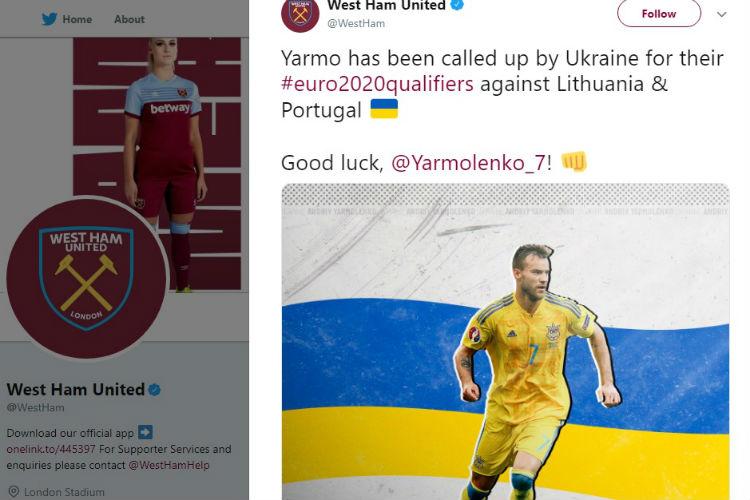Open the profile header banner photo

tap(157, 164)
